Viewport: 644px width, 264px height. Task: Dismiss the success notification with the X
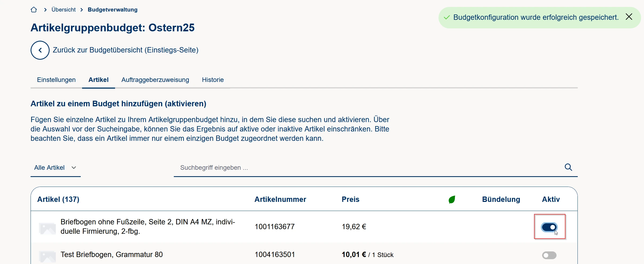629,17
